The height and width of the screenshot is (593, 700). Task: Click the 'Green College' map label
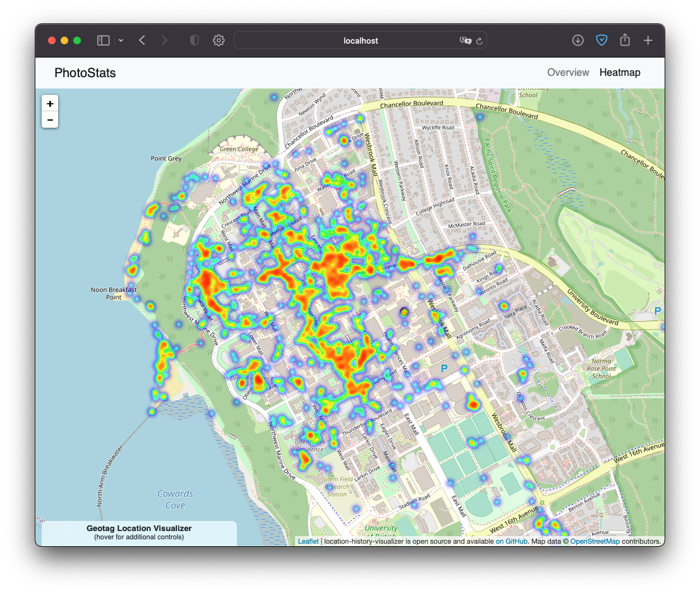[x=239, y=149]
